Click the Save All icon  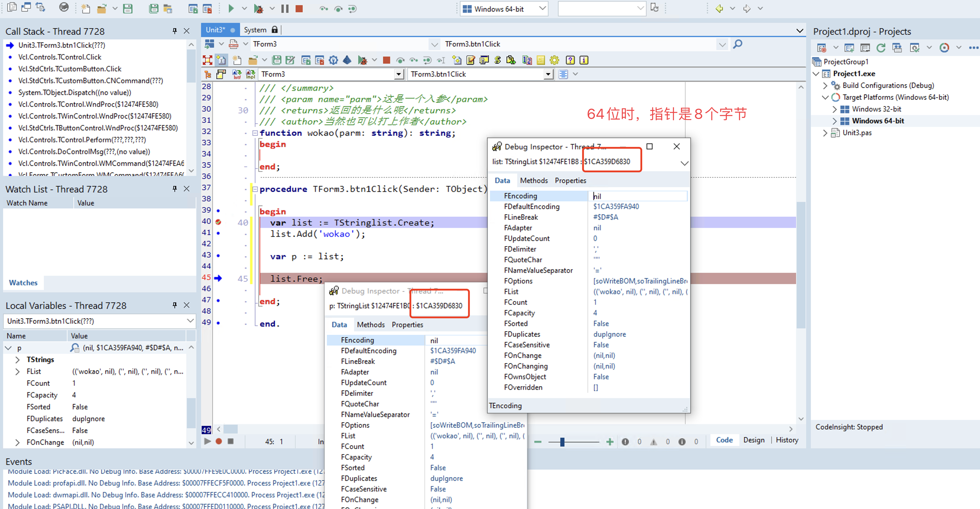point(154,8)
